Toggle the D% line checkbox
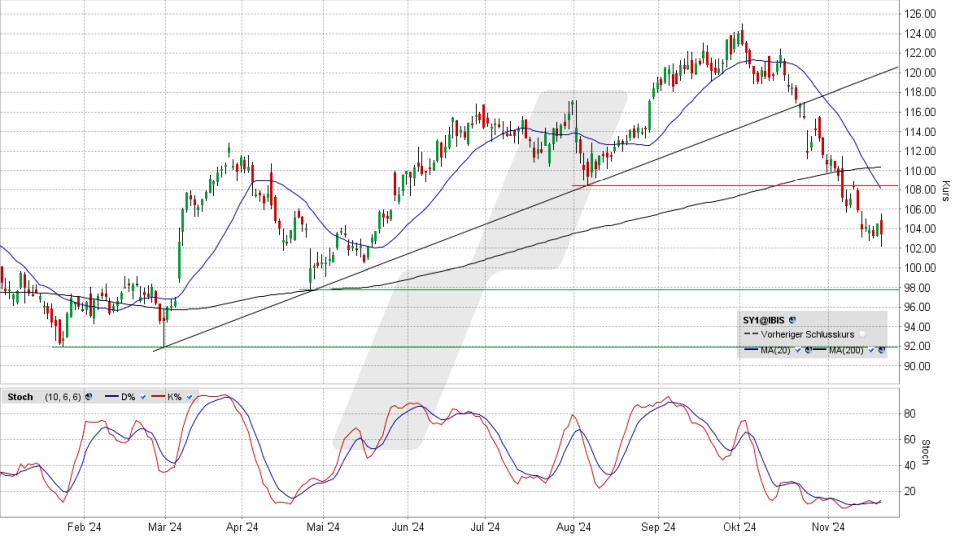960x540 pixels. coord(143,397)
